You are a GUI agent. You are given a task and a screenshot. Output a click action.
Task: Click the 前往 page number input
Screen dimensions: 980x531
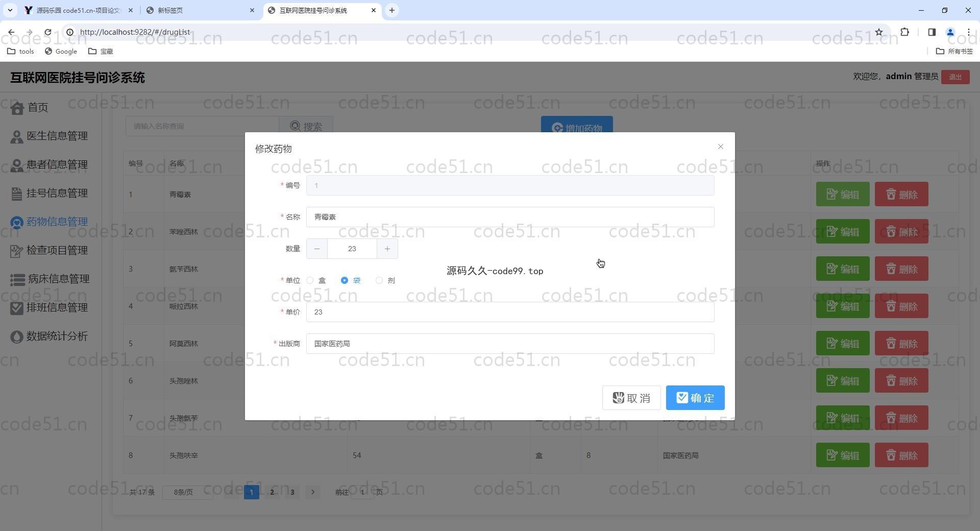pyautogui.click(x=362, y=492)
